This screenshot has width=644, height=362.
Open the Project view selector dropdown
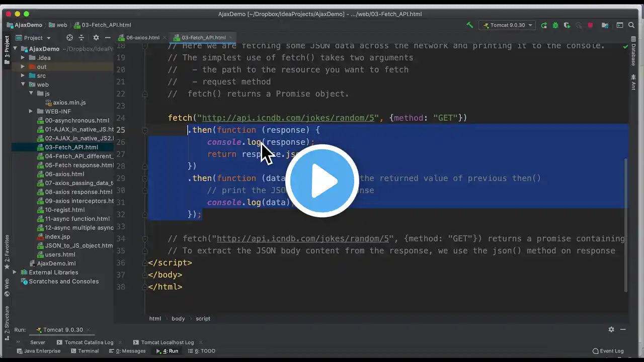[x=34, y=38]
